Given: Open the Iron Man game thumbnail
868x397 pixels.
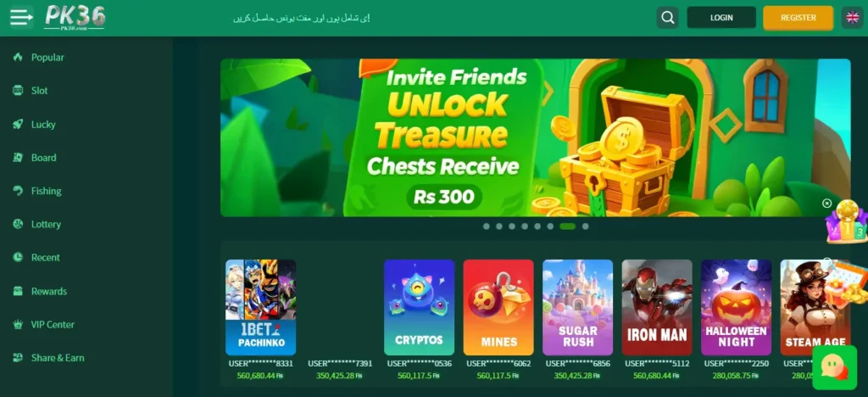Looking at the screenshot, I should click(x=657, y=307).
